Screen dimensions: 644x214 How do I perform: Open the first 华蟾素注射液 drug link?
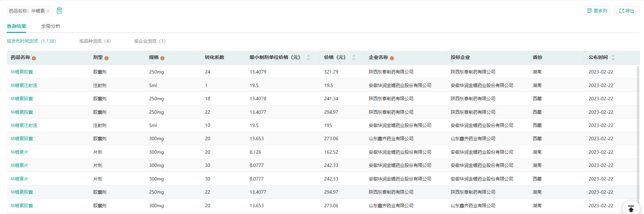click(24, 85)
